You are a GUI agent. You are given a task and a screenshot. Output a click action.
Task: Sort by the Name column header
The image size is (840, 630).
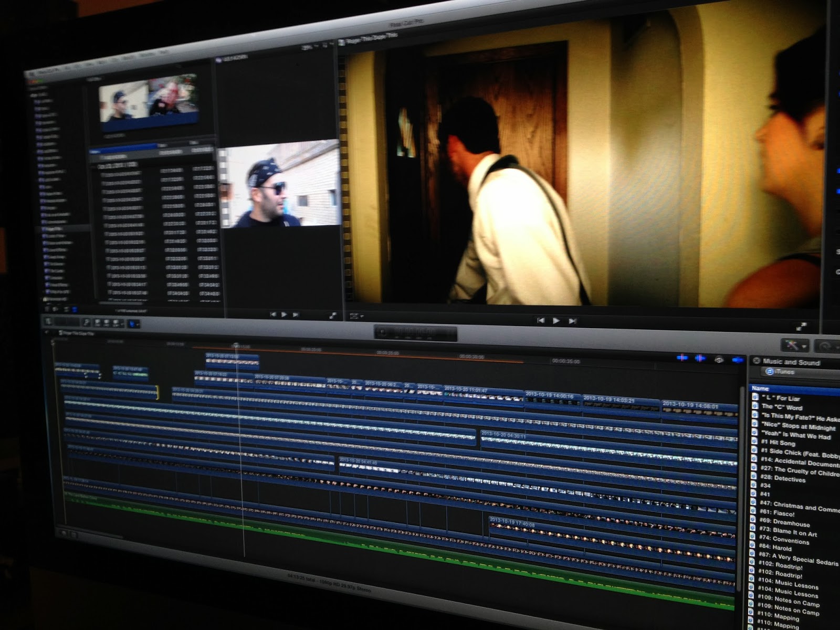[x=795, y=389]
